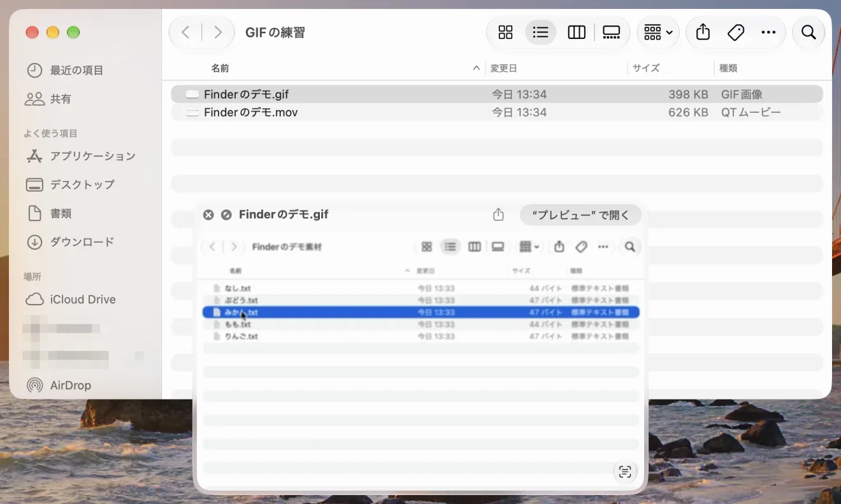Open アプリケーション in the sidebar

80,156
